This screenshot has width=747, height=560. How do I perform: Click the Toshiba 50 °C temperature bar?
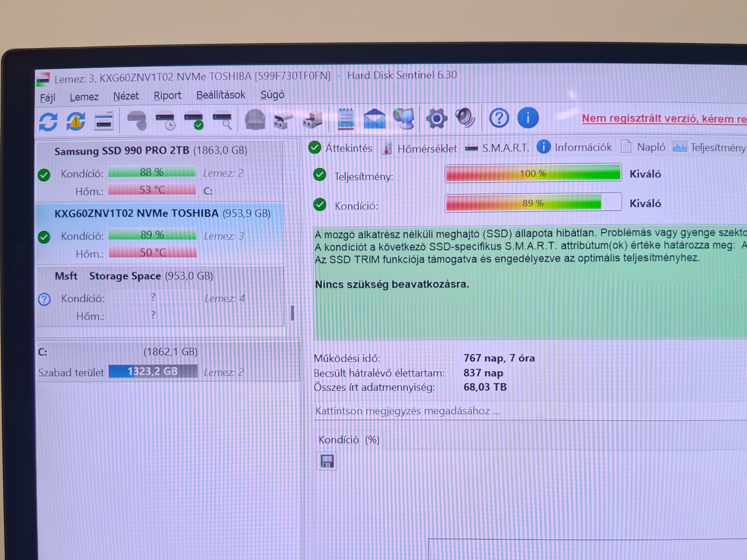point(152,252)
